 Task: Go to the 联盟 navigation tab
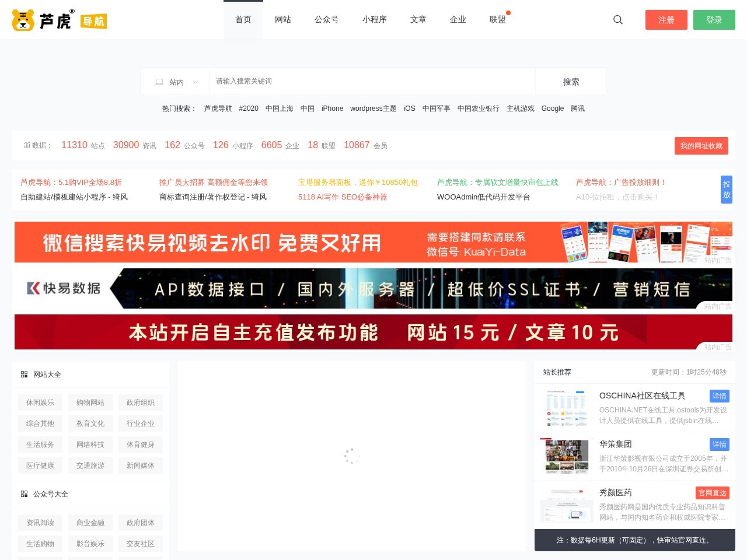498,20
